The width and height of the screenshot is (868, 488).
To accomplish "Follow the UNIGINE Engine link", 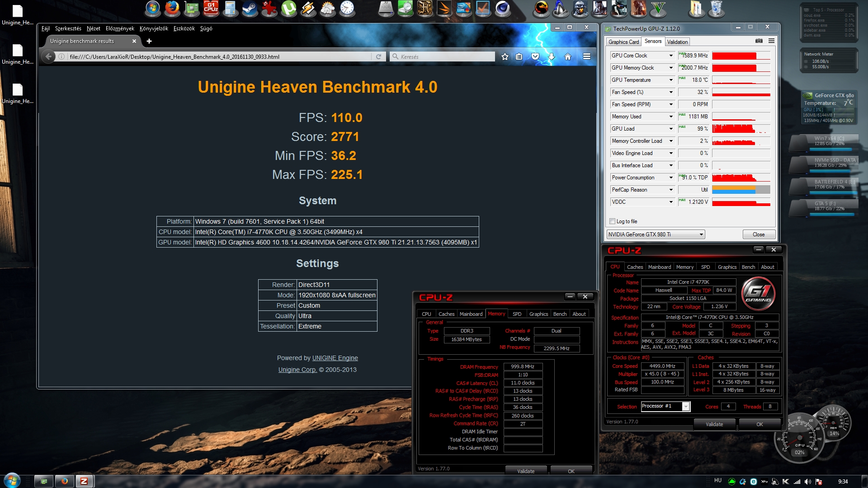I will click(335, 358).
